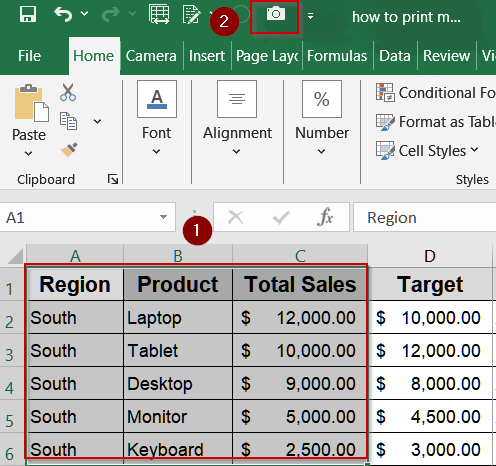
Task: Select column A header
Action: (75, 256)
